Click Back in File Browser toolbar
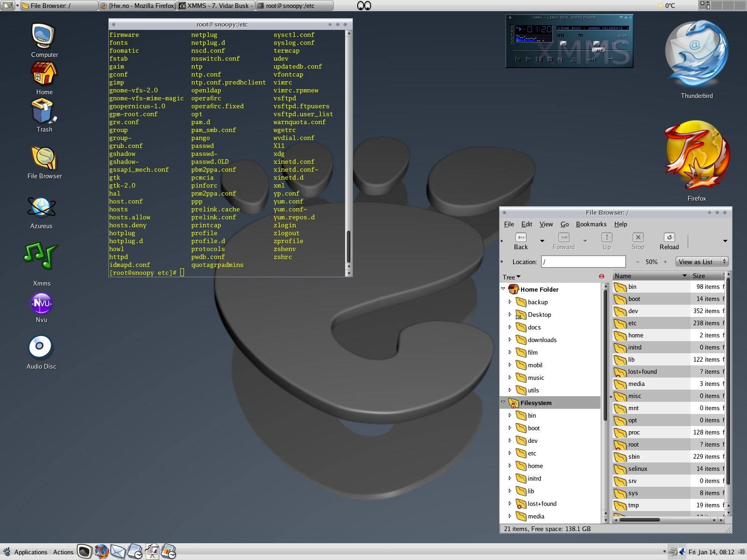 click(x=521, y=241)
